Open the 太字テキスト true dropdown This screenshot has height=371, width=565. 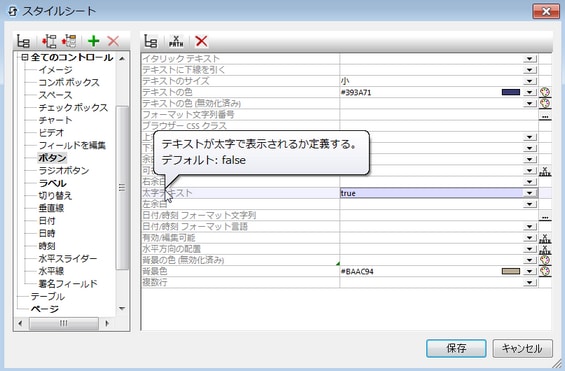coord(529,193)
